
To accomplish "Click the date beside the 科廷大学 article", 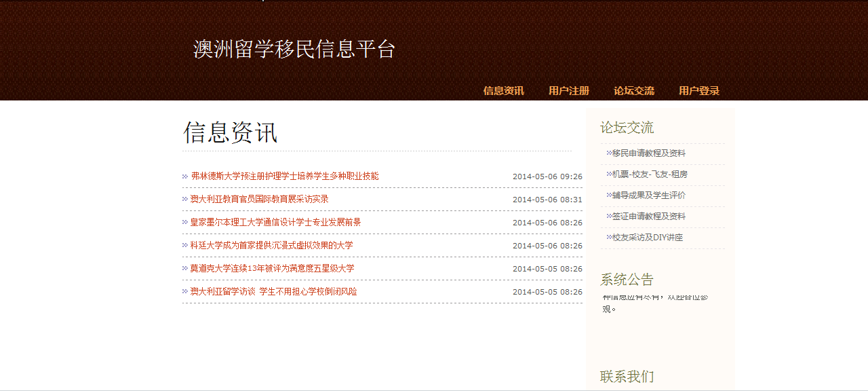I will (547, 246).
